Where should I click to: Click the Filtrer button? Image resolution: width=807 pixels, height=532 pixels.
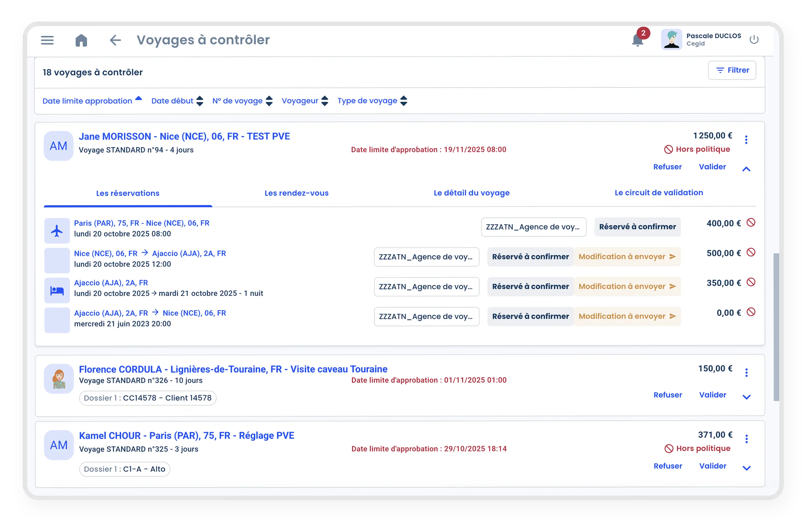coord(732,70)
